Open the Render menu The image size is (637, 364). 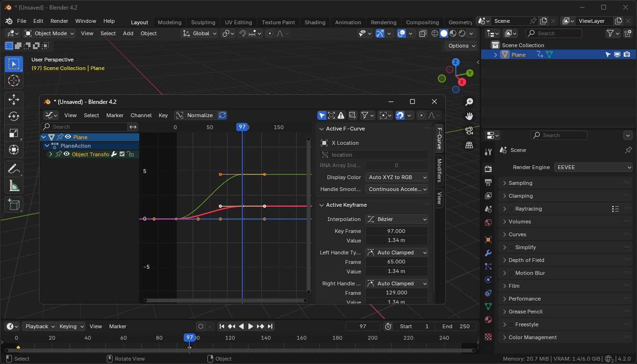(60, 21)
